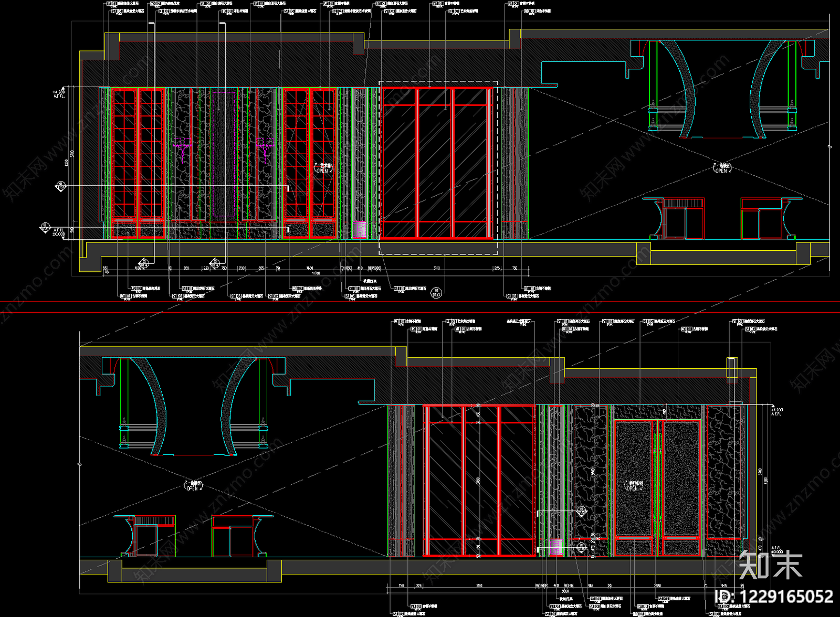Click the lower diamond callout near the lower elevation's magenta box
Image resolution: width=840 pixels, height=617 pixels.
pos(581,547)
